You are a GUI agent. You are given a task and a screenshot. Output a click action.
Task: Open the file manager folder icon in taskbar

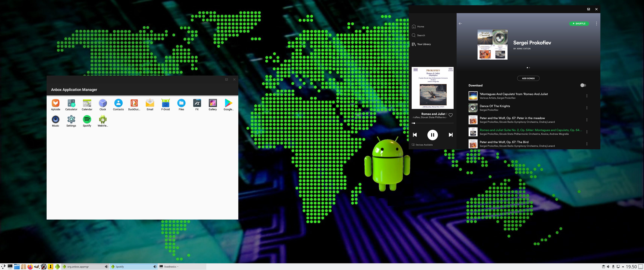coord(17,267)
